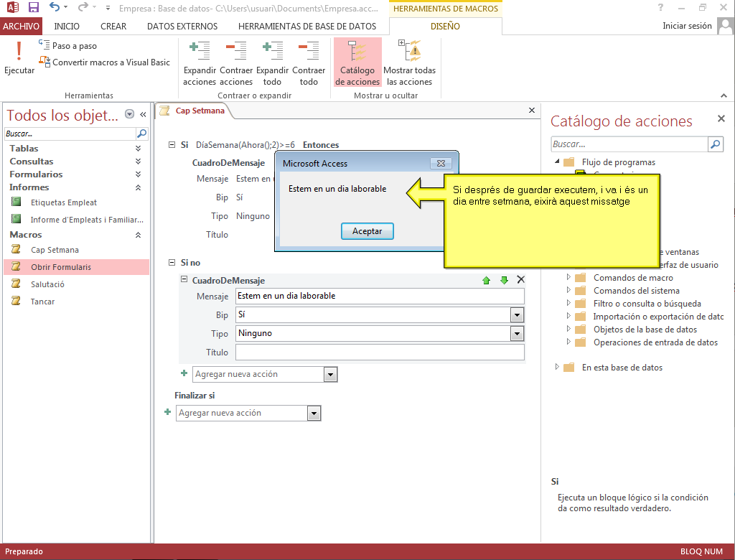
Task: Enable Paso a paso stepping
Action: click(67, 45)
